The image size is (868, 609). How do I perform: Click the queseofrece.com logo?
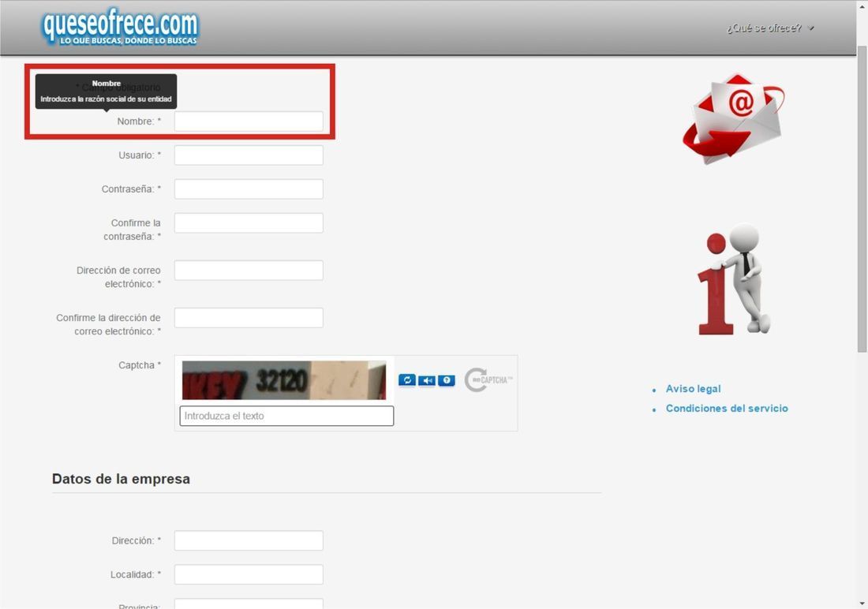pyautogui.click(x=120, y=27)
